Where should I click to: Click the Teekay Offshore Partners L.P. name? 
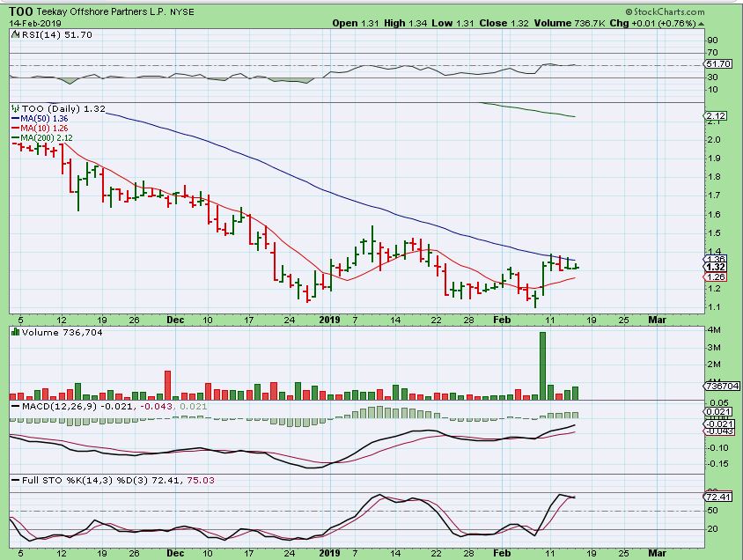pyautogui.click(x=101, y=11)
